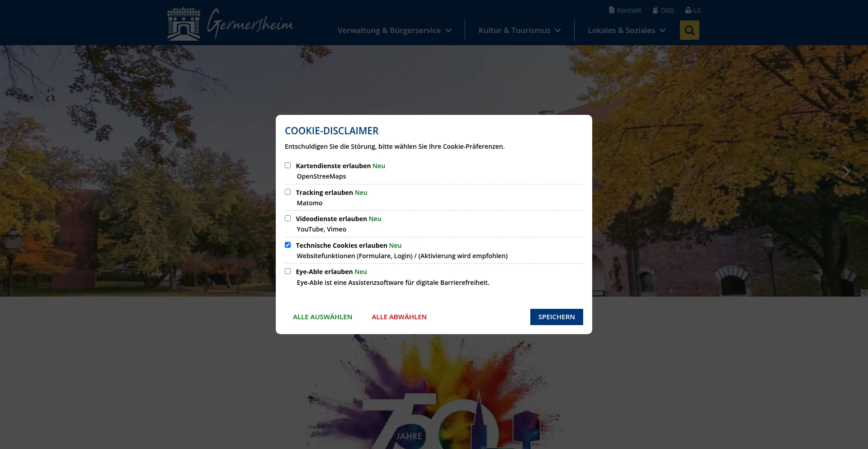Tick the Videodienste erlauben checkbox

pyautogui.click(x=288, y=218)
